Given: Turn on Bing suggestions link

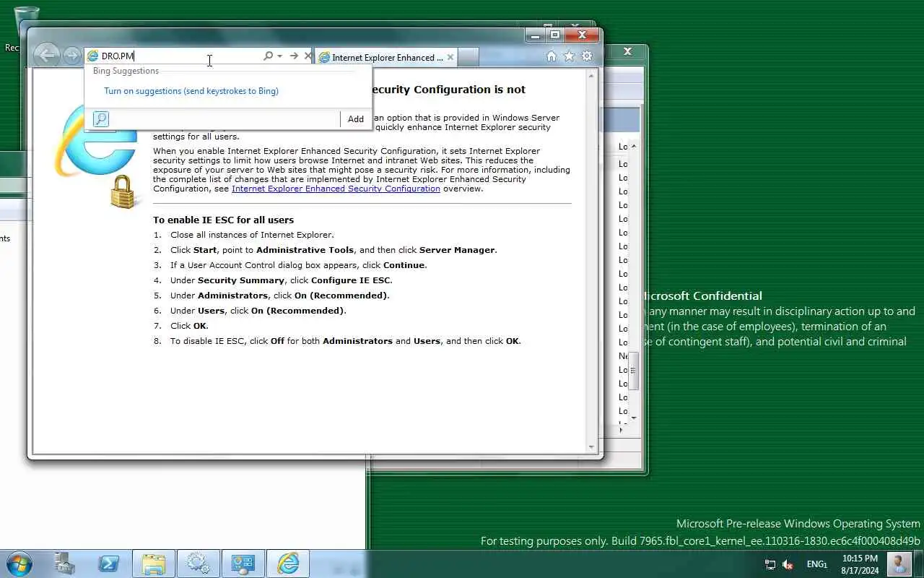Looking at the screenshot, I should [x=191, y=91].
